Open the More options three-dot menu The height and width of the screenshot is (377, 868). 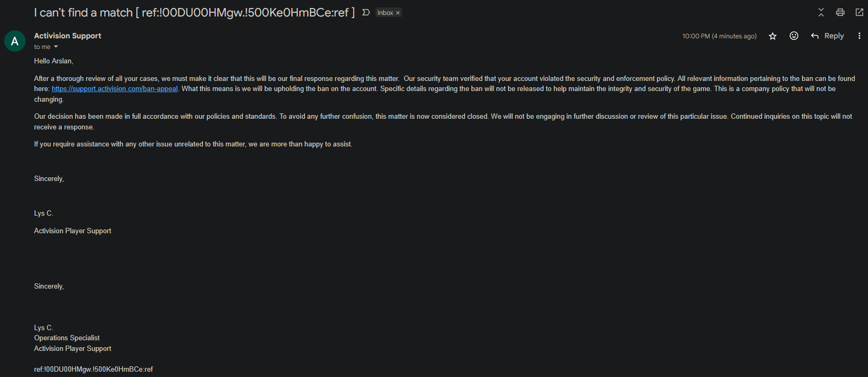(x=859, y=36)
